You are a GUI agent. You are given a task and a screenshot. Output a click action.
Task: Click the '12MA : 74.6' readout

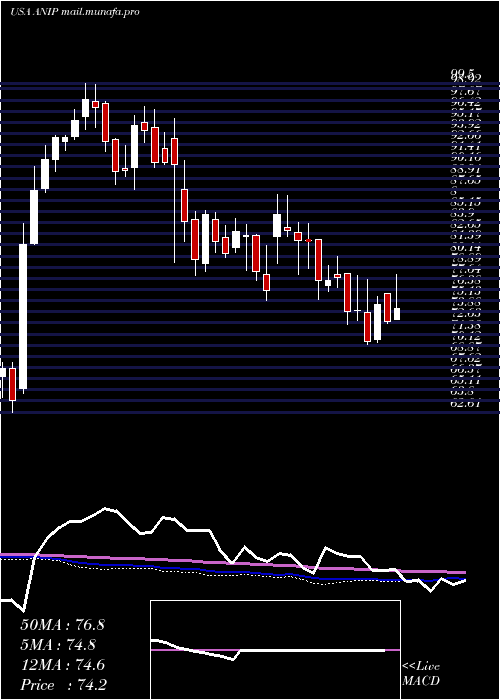coord(62,665)
